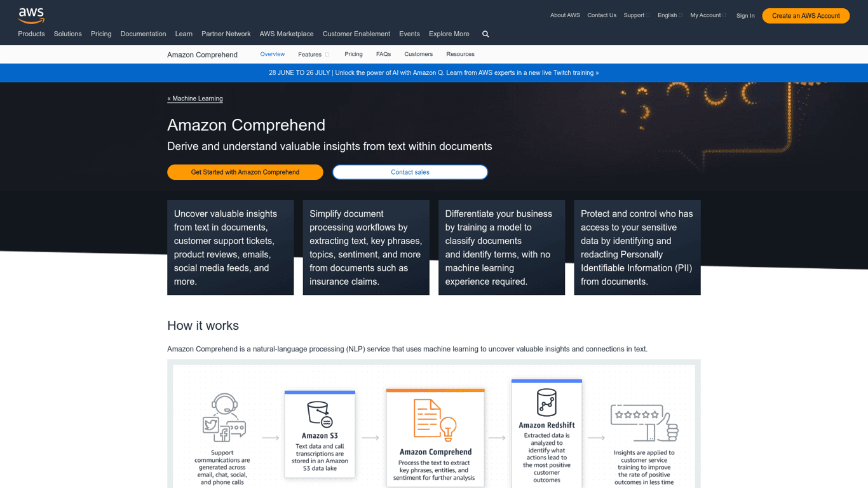Go back to Machine Learning page
The height and width of the screenshot is (488, 868).
pos(195,98)
